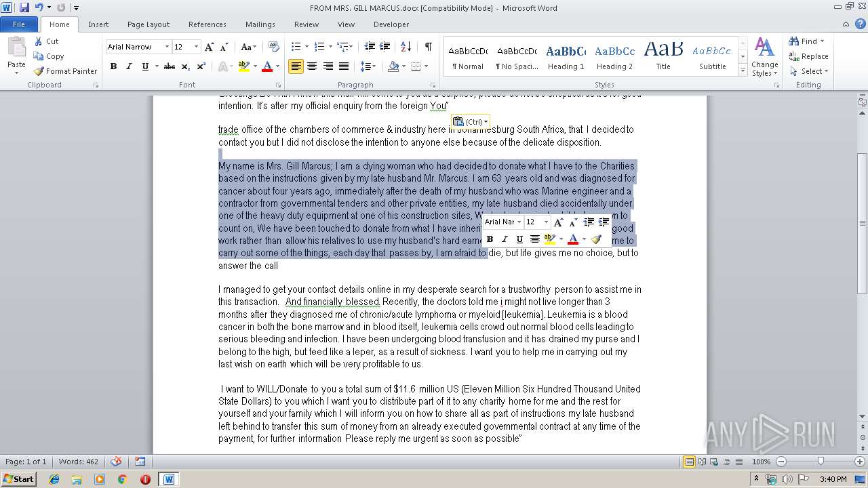This screenshot has width=868, height=488.
Task: Switch to the Mailings tab
Action: pos(260,24)
